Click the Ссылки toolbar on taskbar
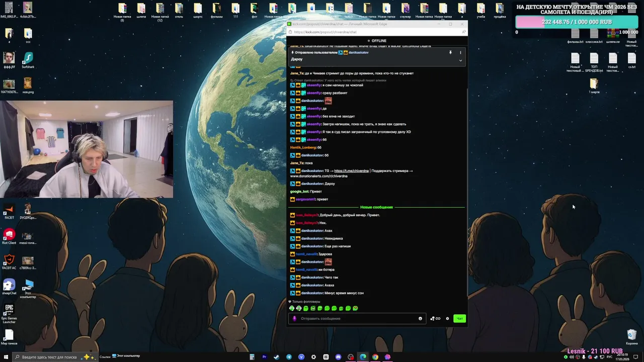644x362 pixels. click(105, 356)
